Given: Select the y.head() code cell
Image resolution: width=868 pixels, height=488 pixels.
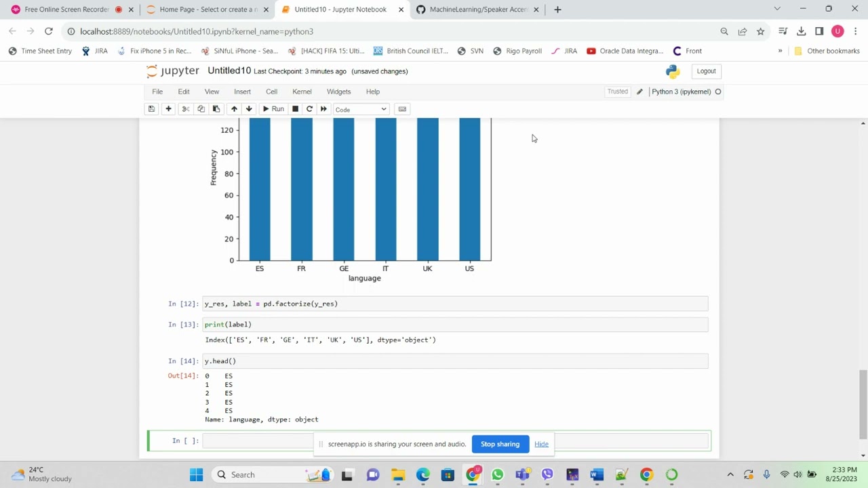Looking at the screenshot, I should pos(455,361).
